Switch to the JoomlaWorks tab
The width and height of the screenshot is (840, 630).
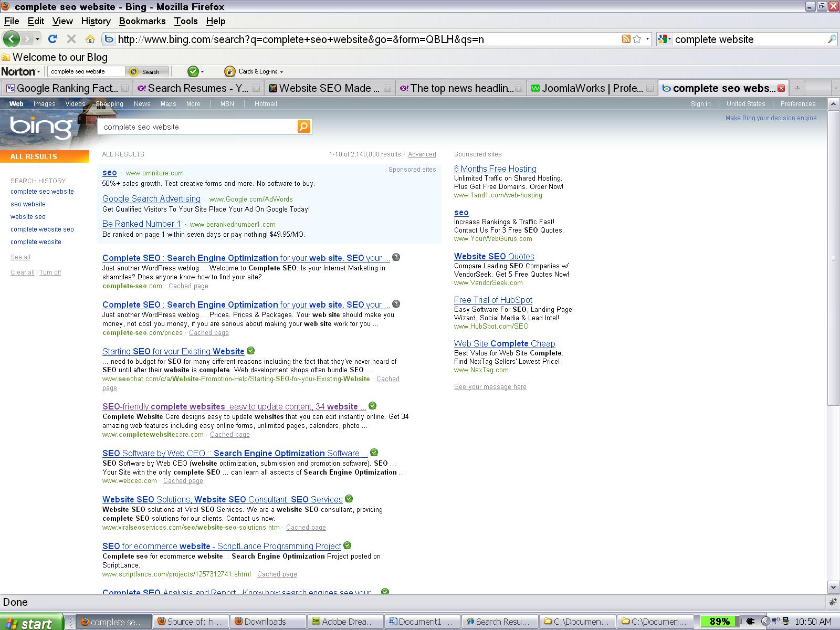pos(592,88)
